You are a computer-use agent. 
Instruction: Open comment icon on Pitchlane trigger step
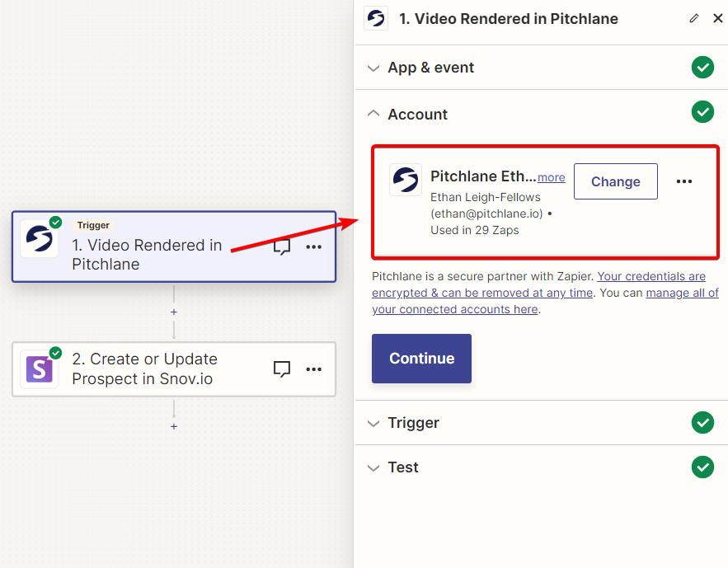(x=281, y=246)
